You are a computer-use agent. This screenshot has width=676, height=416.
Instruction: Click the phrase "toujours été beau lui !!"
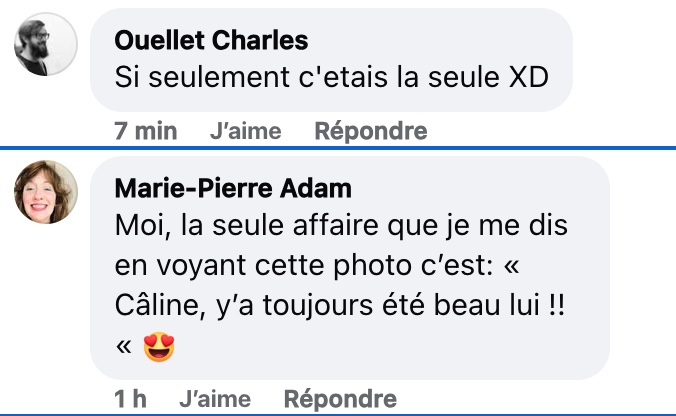click(x=414, y=305)
